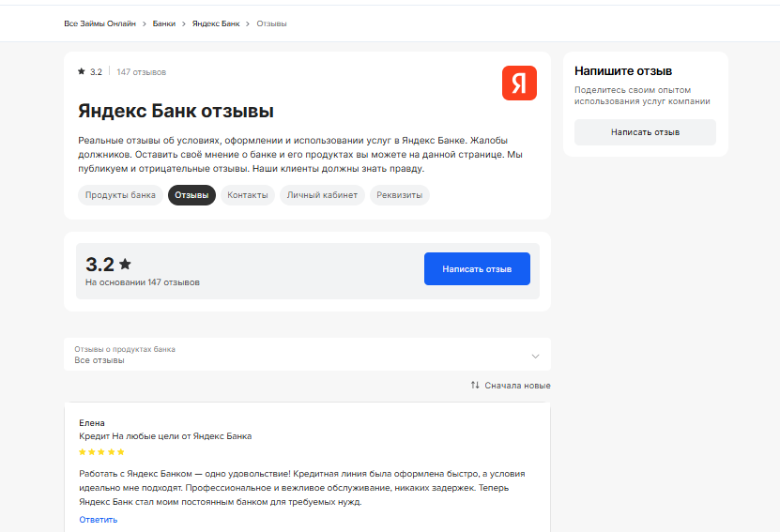Screen dimensions: 780x532
Task: Go to the Банки breadcrumb
Action: click(164, 23)
